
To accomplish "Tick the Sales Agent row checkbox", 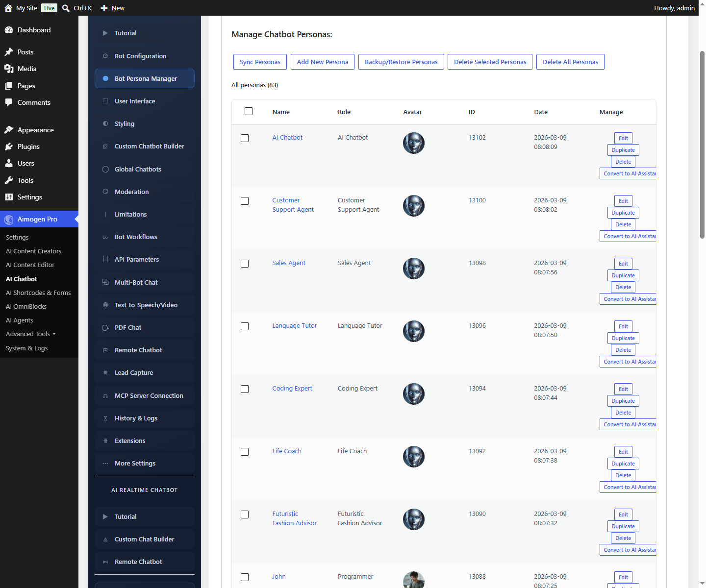I will click(245, 264).
